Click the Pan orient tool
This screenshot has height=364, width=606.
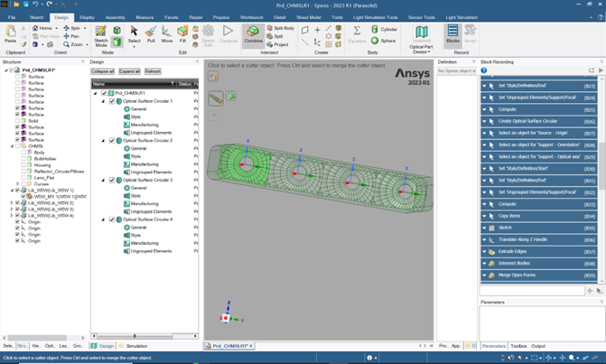71,36
